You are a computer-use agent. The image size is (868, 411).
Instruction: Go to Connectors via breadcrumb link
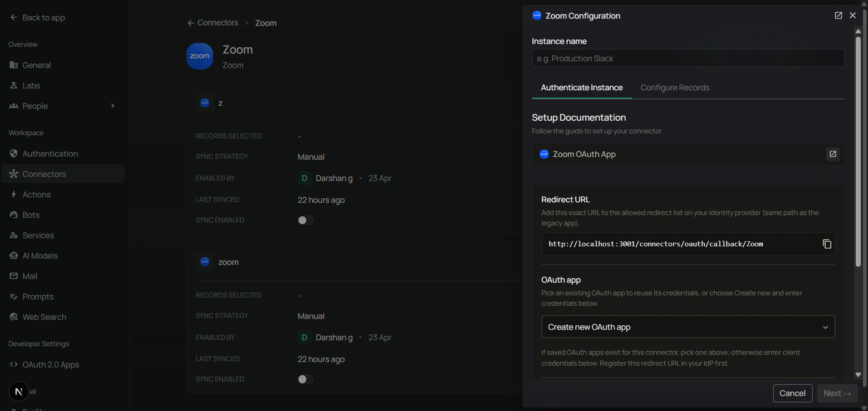(217, 23)
